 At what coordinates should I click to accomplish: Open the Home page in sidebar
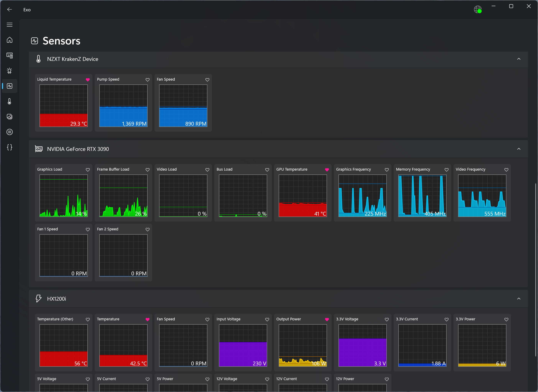[10, 40]
